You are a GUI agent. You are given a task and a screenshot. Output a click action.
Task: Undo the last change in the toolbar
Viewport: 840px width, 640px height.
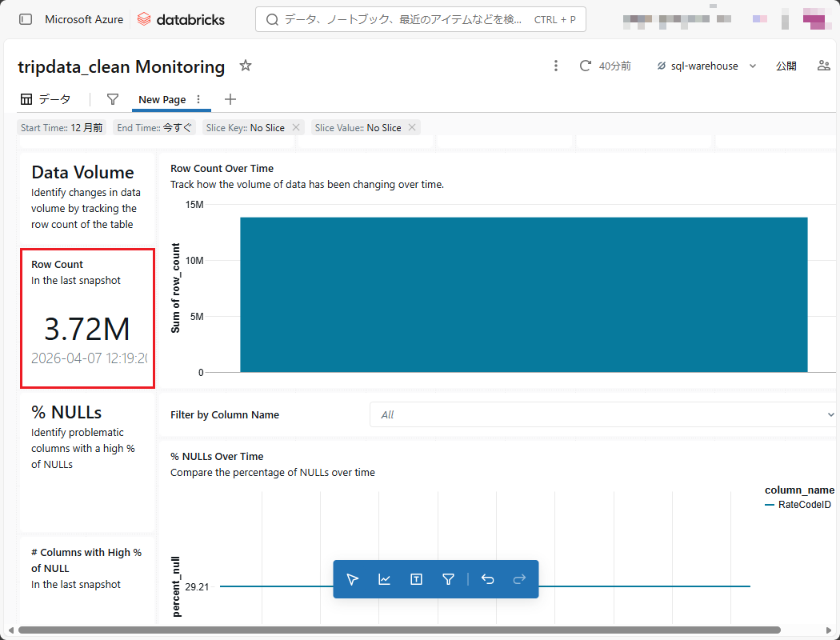(x=487, y=579)
